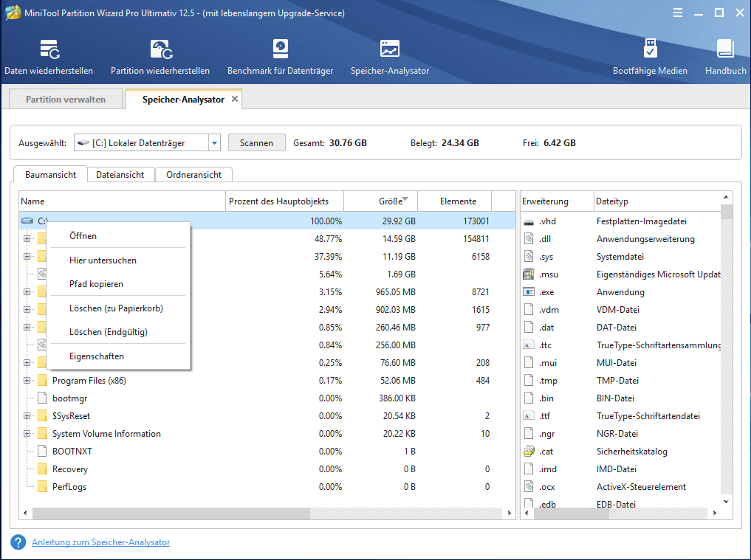
Task: Click the blue question mark help icon
Action: (17, 542)
